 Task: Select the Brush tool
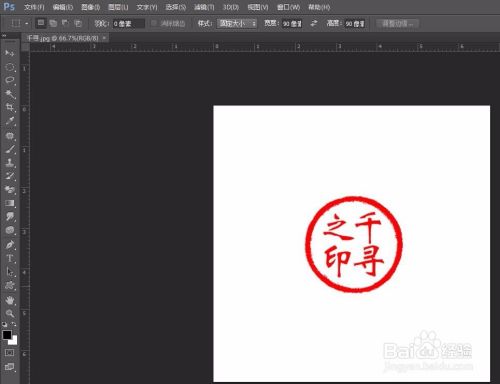tap(10, 149)
